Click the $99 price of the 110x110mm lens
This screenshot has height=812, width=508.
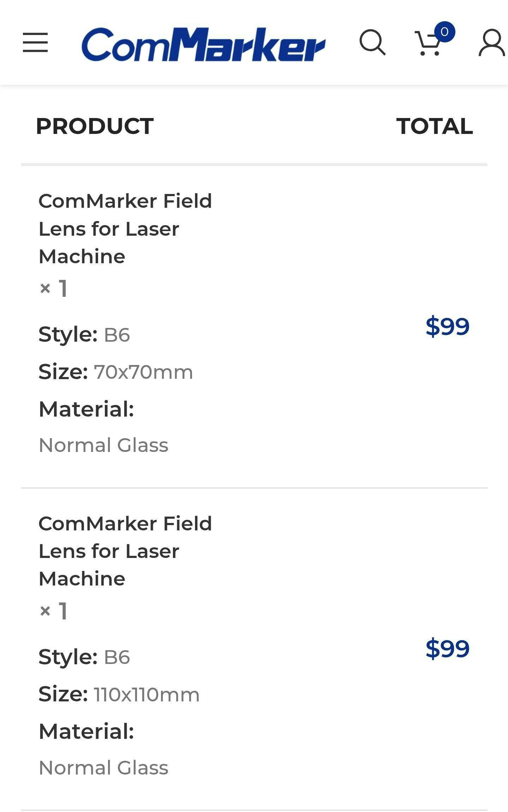(x=447, y=648)
